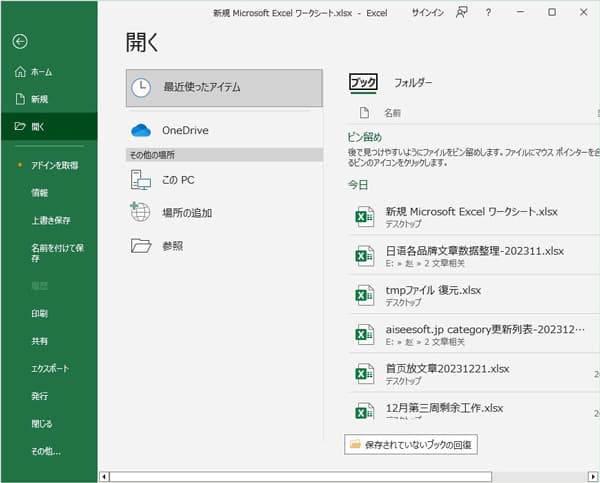The height and width of the screenshot is (483, 600).
Task: Open help with the question mark icon
Action: tap(488, 12)
